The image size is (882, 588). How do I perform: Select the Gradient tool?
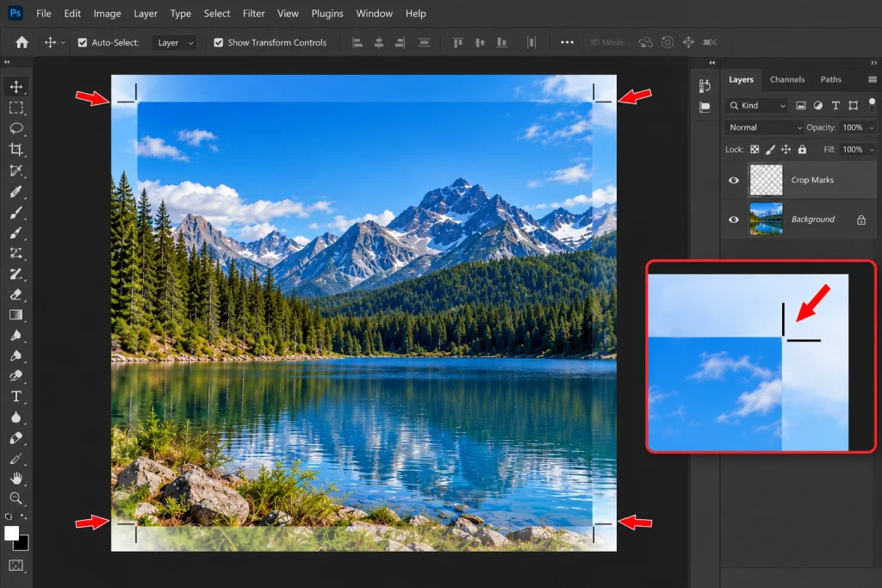[16, 315]
